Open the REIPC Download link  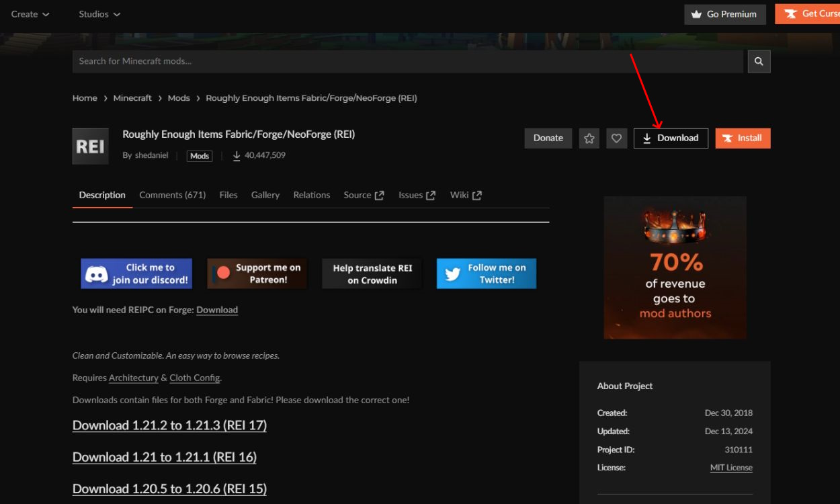[217, 309]
